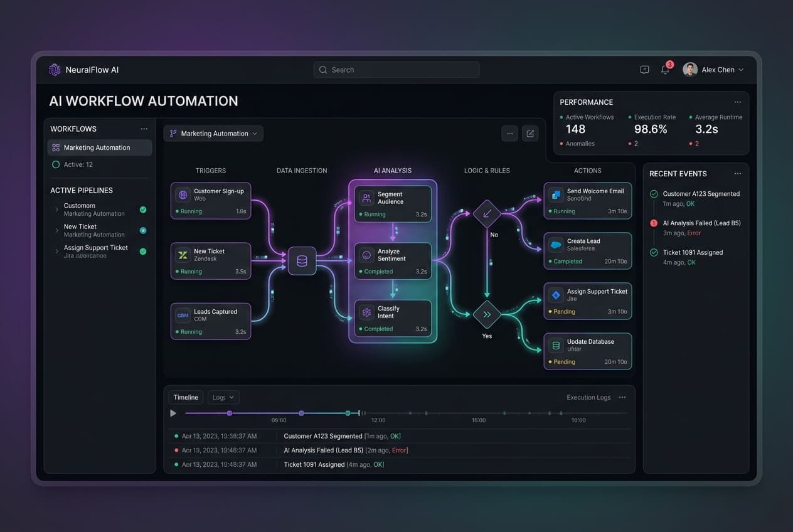Click the Customer A123 Segmented check icon
The image size is (793, 532).
click(654, 194)
